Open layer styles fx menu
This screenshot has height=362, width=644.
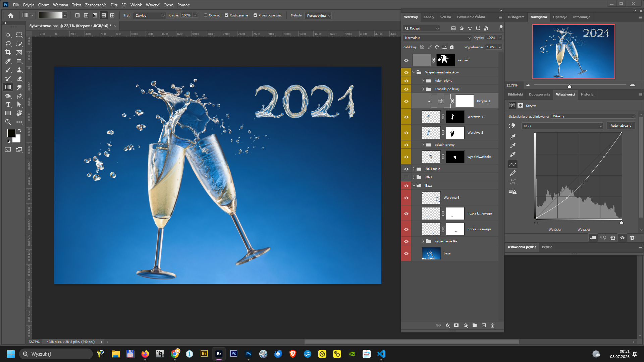point(447,325)
